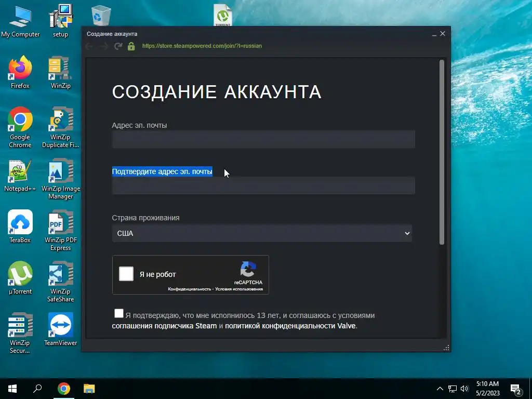This screenshot has width=532, height=399.
Task: Open WinZip Image Manager shortcut
Action: coord(60,179)
